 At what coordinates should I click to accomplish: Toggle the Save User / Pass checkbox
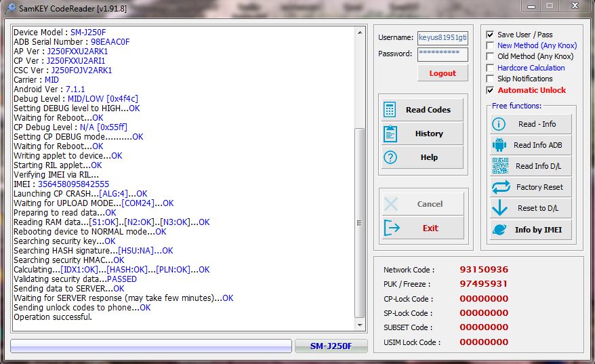(x=490, y=35)
